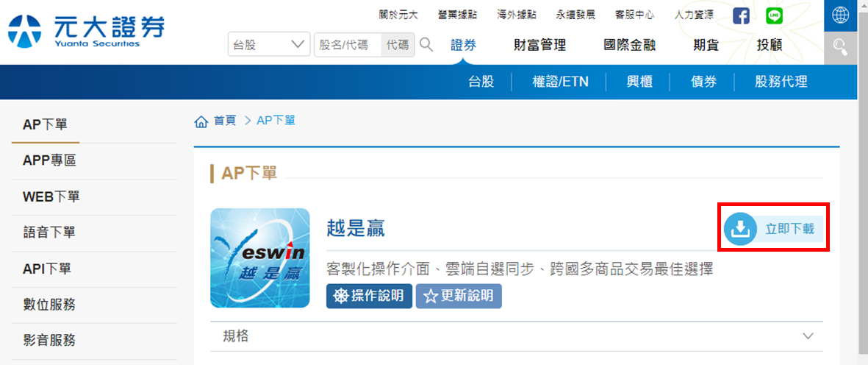The image size is (868, 365).
Task: Click the blue download circle icon
Action: [740, 227]
